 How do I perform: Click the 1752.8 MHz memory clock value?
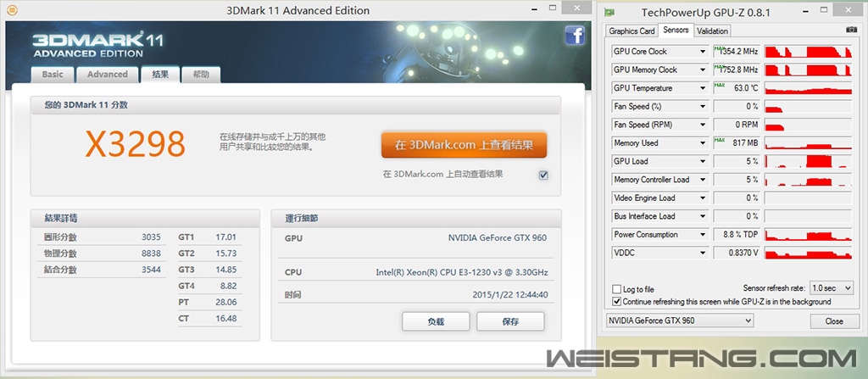(x=737, y=70)
